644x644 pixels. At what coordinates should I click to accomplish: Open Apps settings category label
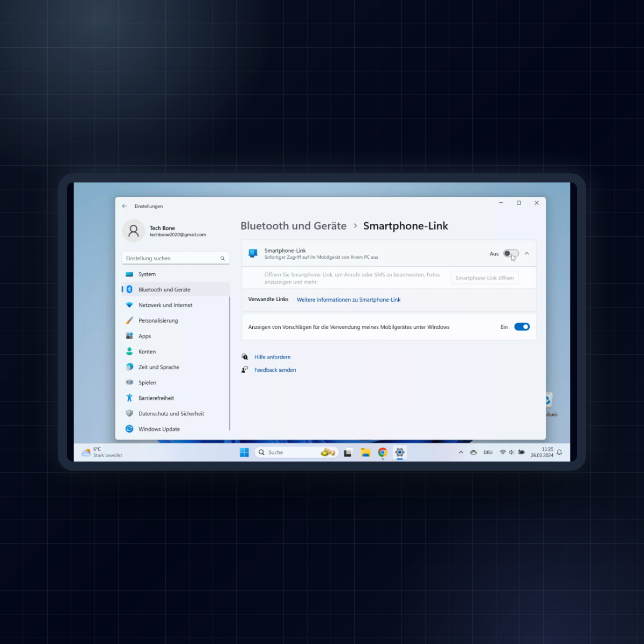pyautogui.click(x=145, y=336)
